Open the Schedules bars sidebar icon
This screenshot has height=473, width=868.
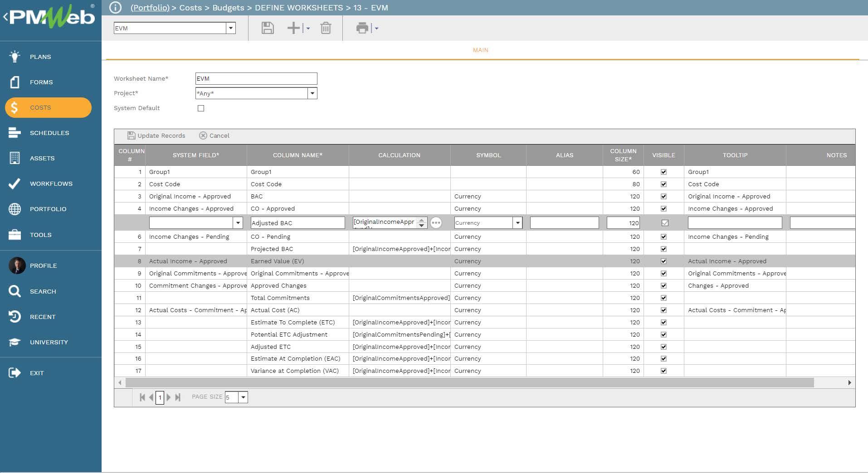coord(15,133)
